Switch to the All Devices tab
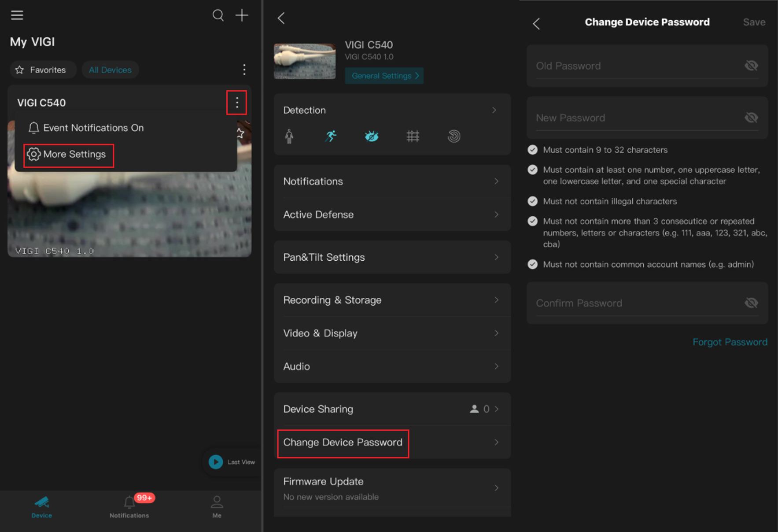The width and height of the screenshot is (778, 532). point(111,70)
